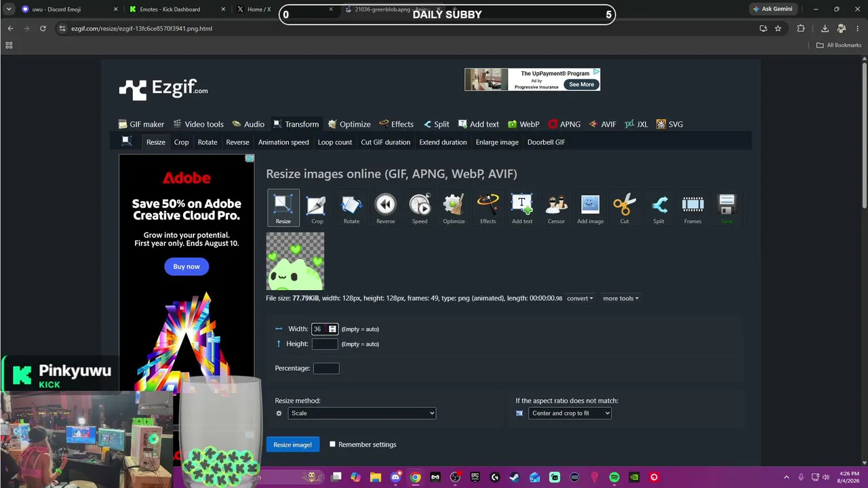Open the Effects tool icon
This screenshot has width=868, height=488.
[488, 207]
